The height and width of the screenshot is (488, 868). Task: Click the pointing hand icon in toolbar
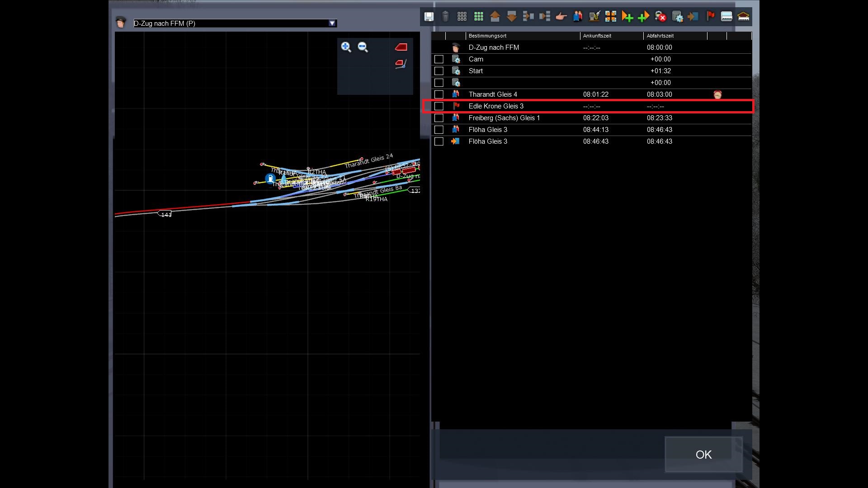[561, 17]
